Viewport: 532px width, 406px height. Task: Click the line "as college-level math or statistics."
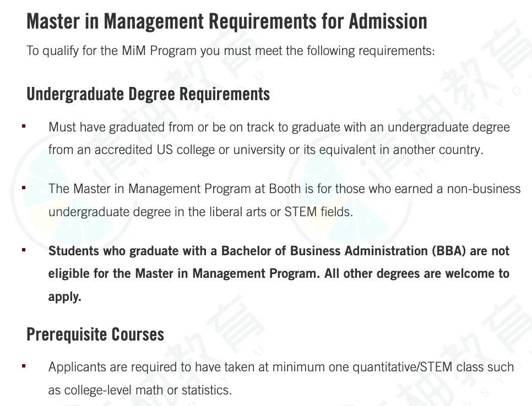click(140, 390)
